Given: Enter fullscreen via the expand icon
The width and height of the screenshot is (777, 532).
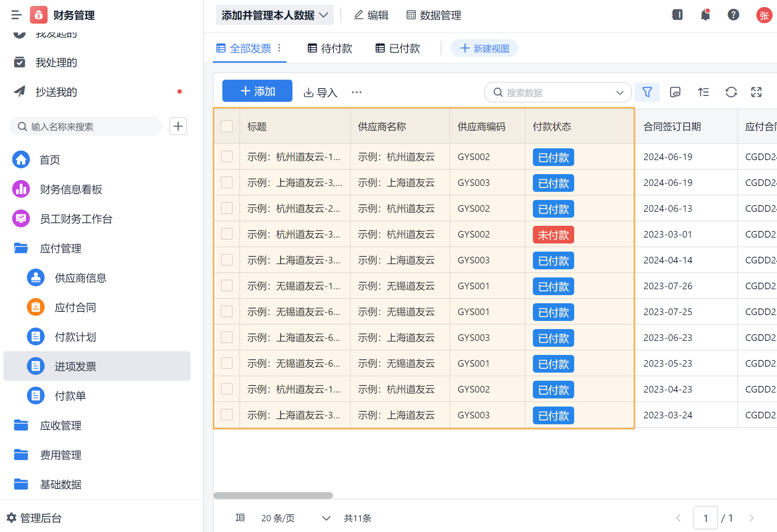Looking at the screenshot, I should [x=756, y=92].
